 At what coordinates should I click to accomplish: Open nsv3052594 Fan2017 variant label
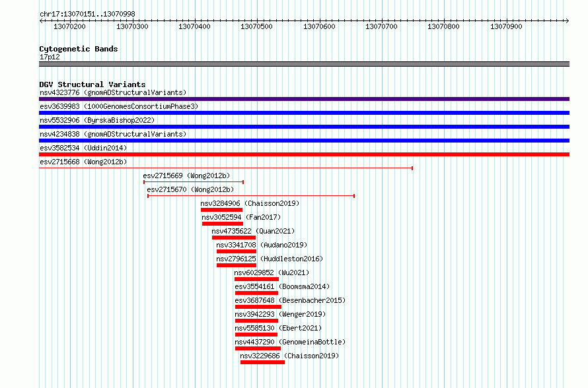click(x=241, y=217)
